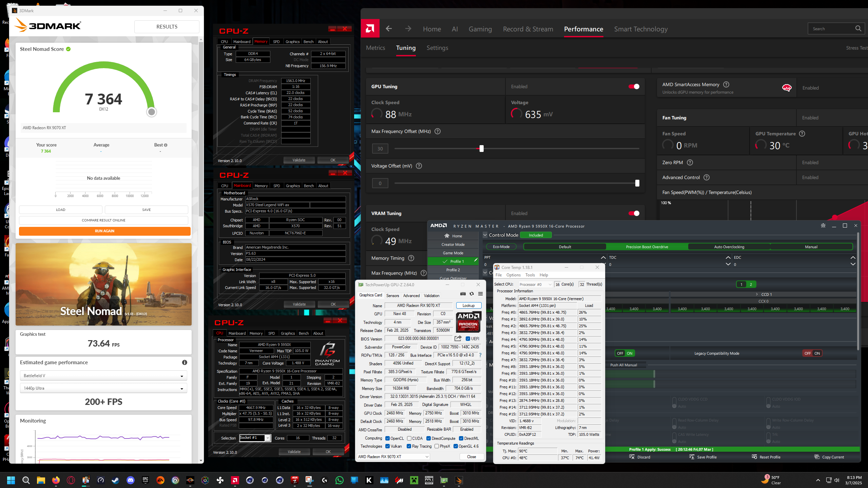Open Epic Games launcher from the taskbar
Image resolution: width=868 pixels, height=488 pixels.
(x=145, y=480)
